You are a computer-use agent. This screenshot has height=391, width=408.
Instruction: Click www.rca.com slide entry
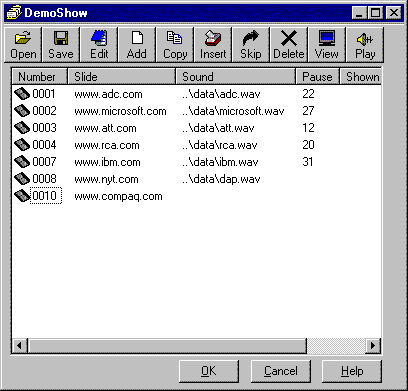coord(107,145)
